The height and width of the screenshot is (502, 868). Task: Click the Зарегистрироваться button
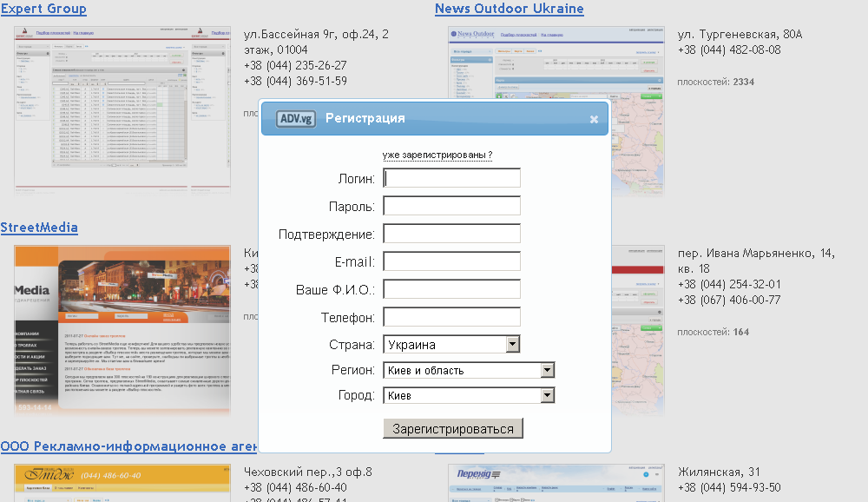pyautogui.click(x=453, y=429)
